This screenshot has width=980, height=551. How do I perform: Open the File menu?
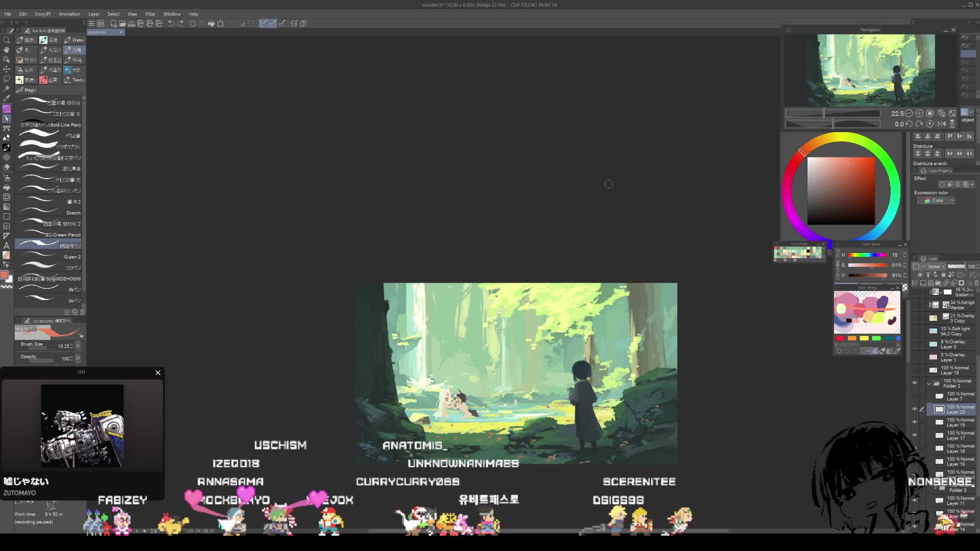tap(8, 14)
